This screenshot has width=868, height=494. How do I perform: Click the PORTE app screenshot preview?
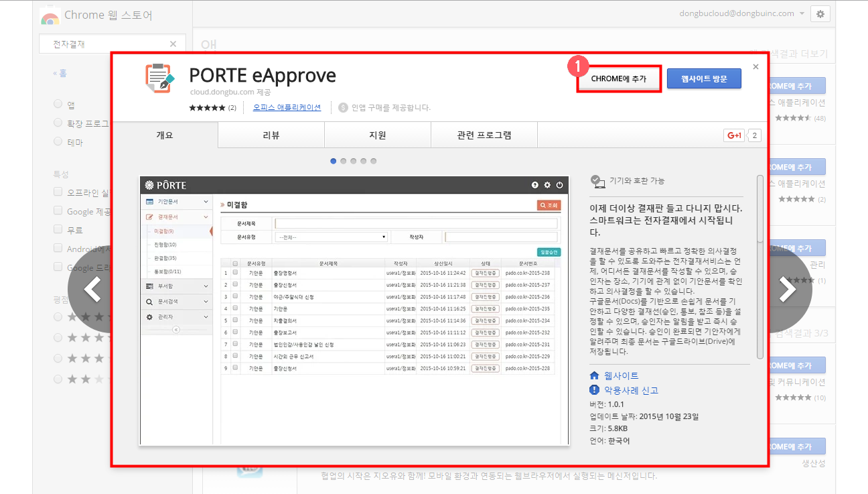coord(354,310)
